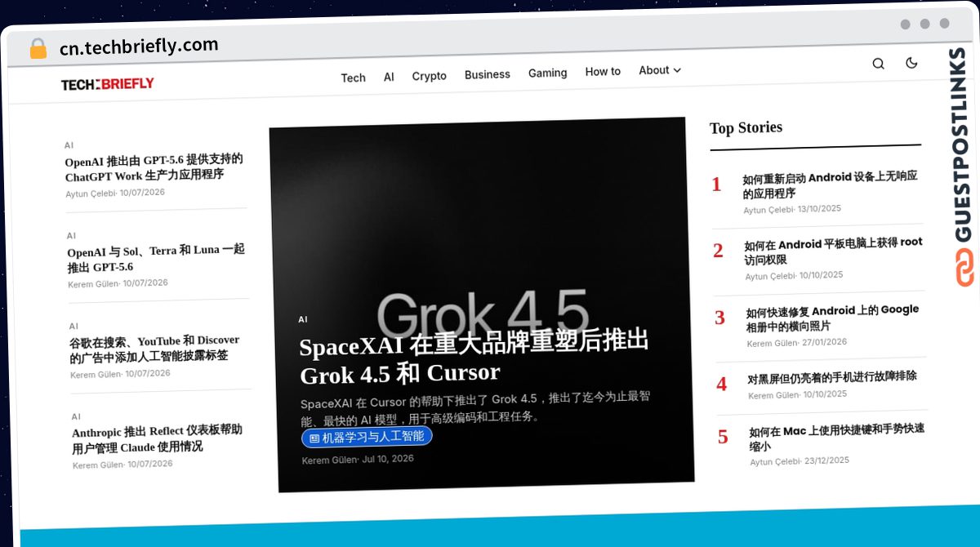The image size is (980, 547).
Task: Open top story 2 about Android tablet root
Action: tap(833, 251)
